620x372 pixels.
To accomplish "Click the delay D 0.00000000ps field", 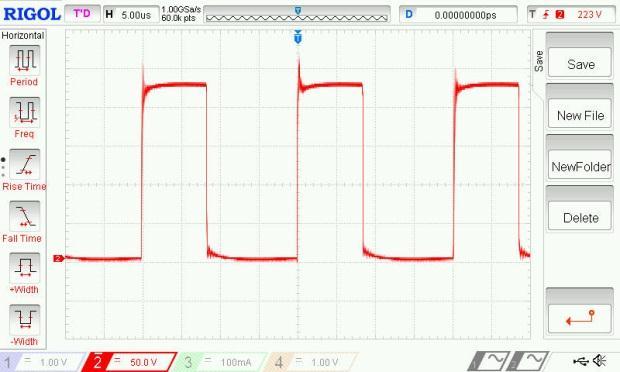I will (458, 15).
